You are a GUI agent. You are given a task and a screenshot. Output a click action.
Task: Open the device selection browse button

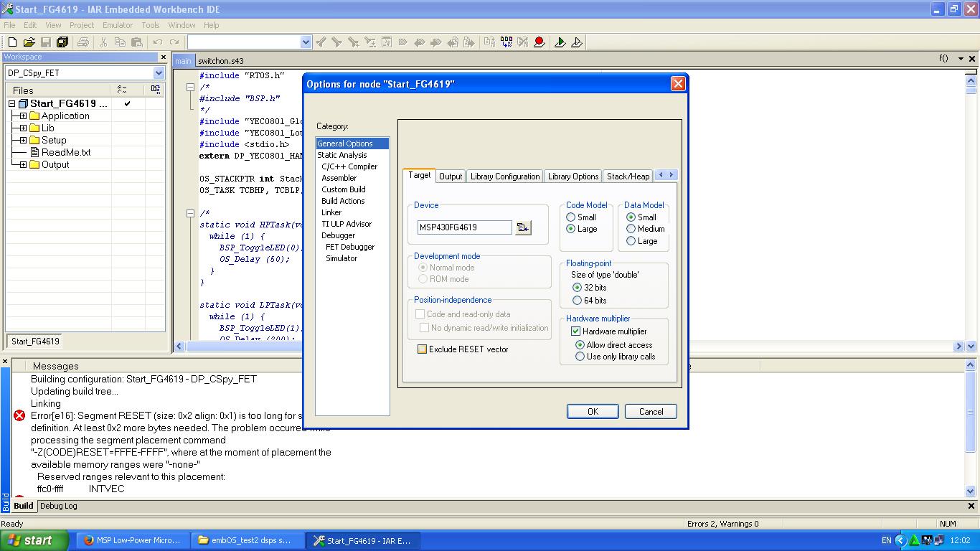[523, 227]
